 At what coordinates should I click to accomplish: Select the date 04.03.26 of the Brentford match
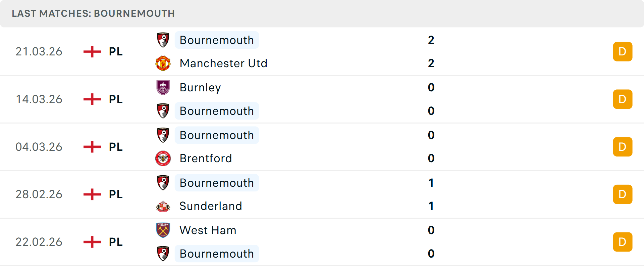point(39,147)
